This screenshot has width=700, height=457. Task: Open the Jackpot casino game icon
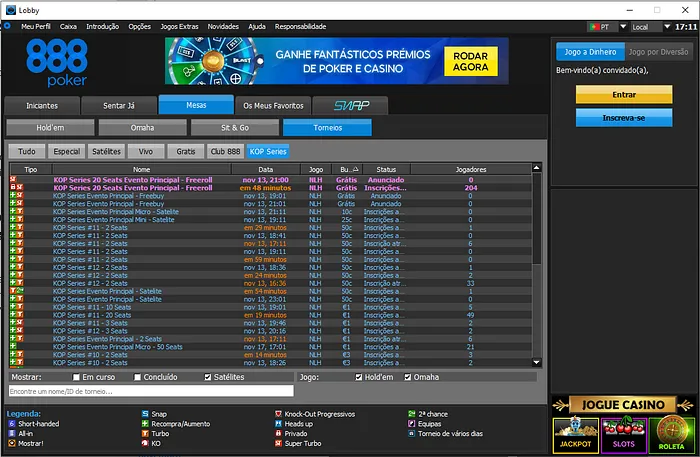575,436
